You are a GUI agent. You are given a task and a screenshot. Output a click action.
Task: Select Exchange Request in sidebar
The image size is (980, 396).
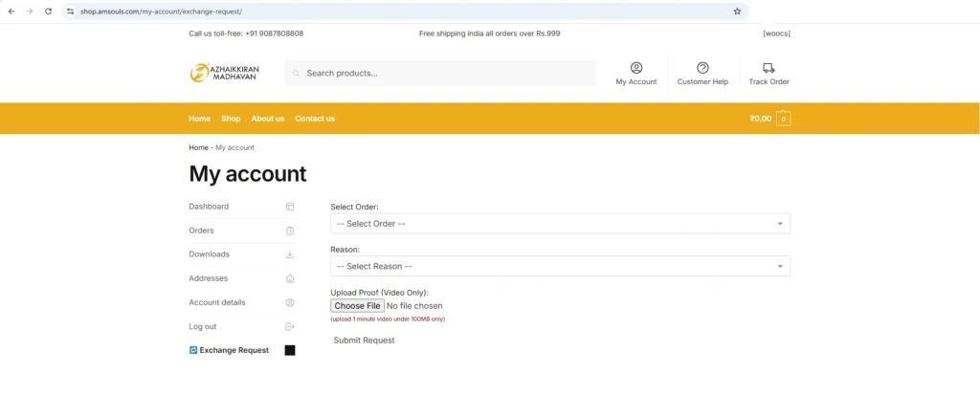[x=234, y=350]
